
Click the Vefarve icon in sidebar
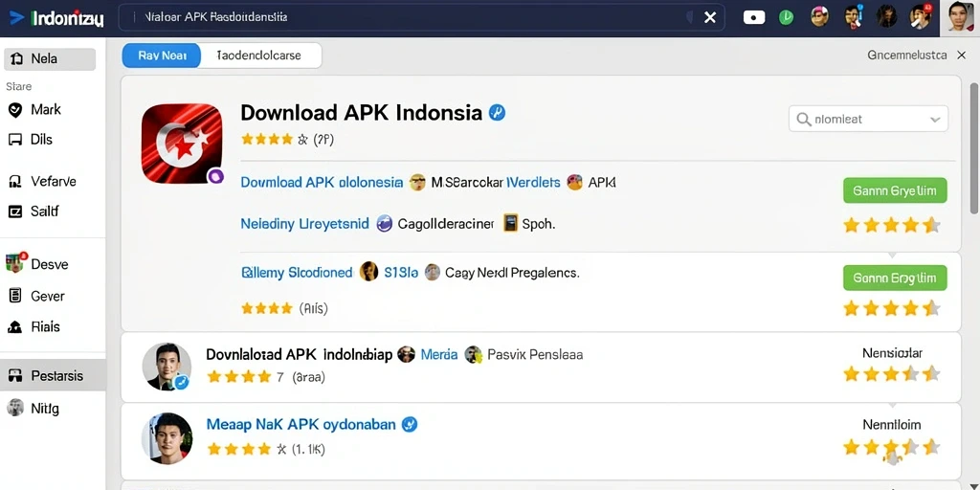15,182
